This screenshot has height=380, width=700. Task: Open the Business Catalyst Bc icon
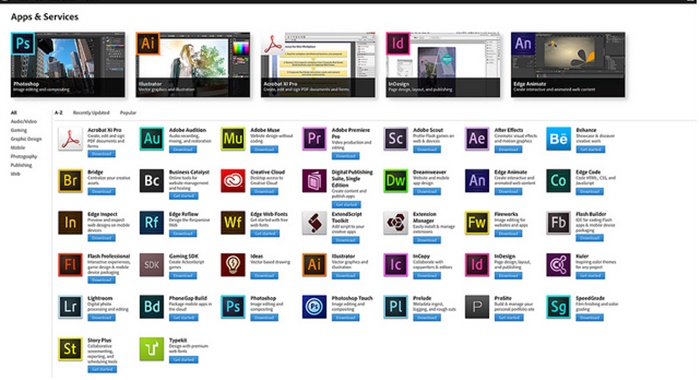point(151,181)
